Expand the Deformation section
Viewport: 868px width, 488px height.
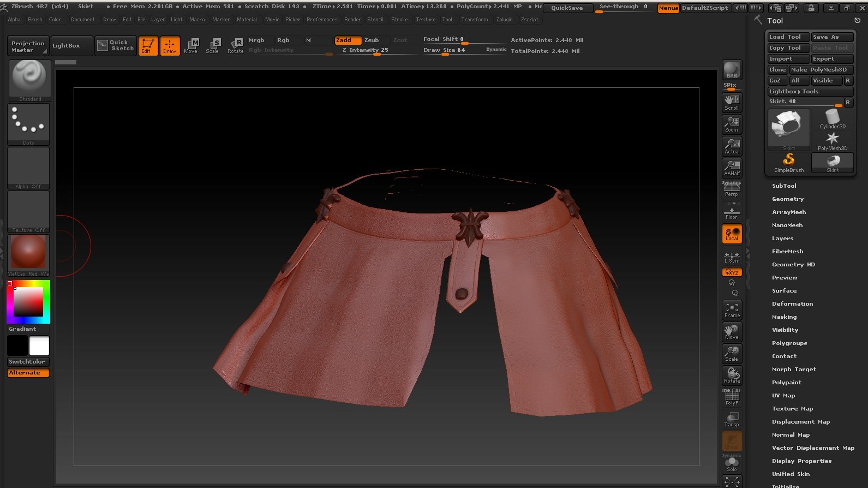click(792, 304)
